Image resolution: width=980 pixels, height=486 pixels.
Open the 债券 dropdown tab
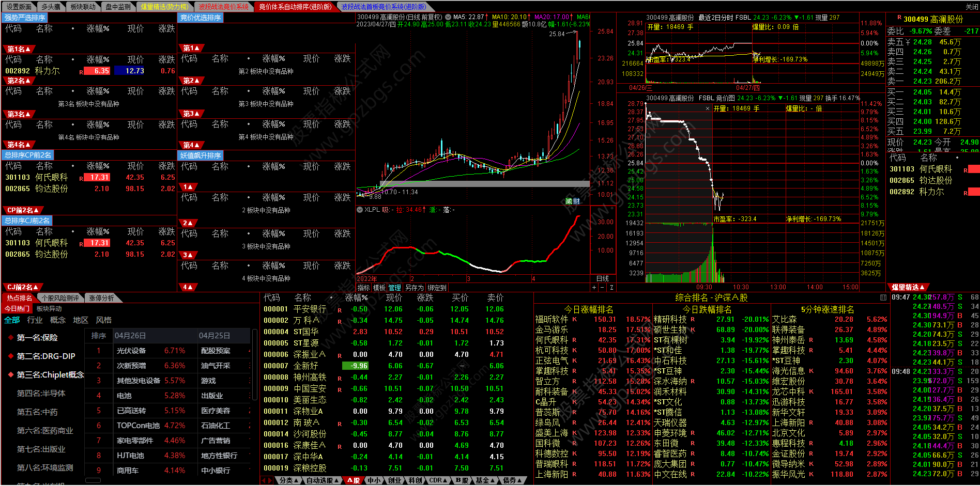click(x=512, y=480)
